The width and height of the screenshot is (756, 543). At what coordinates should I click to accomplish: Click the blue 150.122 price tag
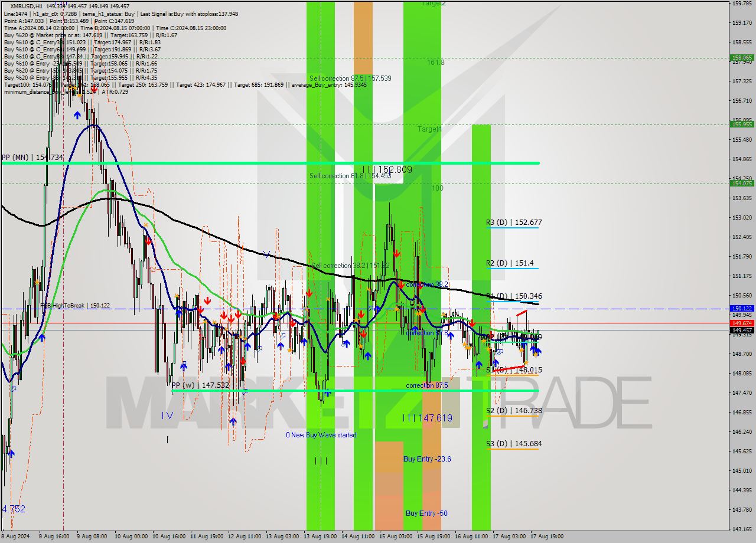[x=742, y=309]
